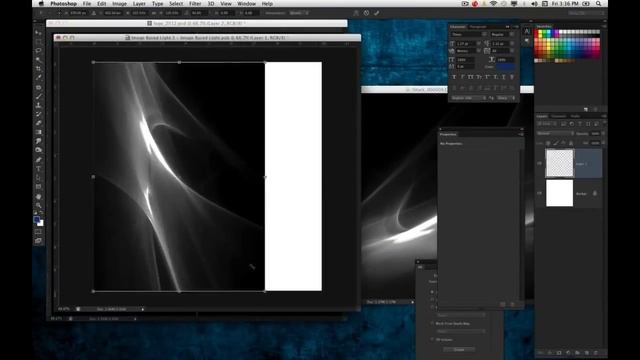The width and height of the screenshot is (640, 360).
Task: Hide the Background layer eye icon
Action: tap(540, 193)
